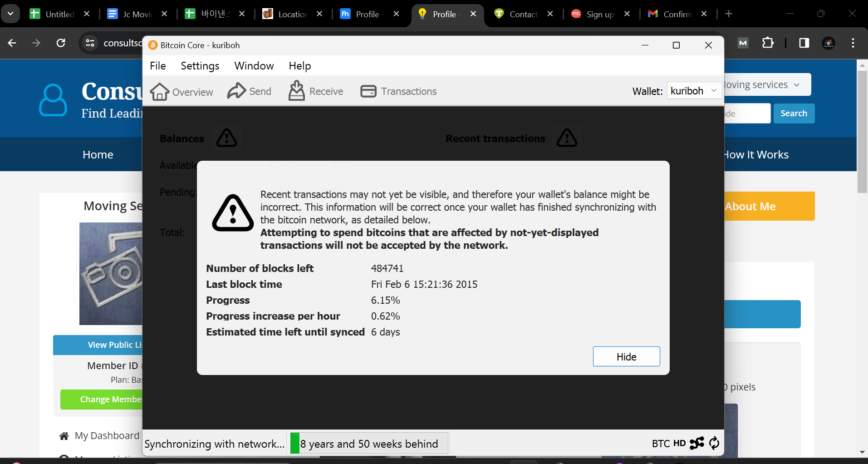
Task: Open the Chrome profile avatar
Action: tap(829, 43)
